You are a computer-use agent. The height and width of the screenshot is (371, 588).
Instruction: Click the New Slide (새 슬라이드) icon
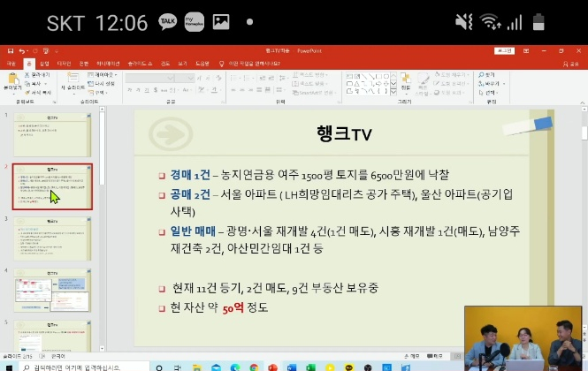coord(73,78)
